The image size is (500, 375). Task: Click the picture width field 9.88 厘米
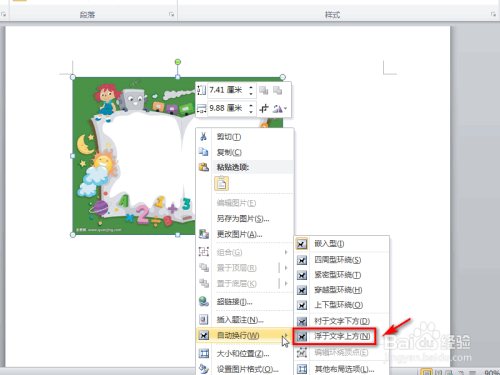228,108
